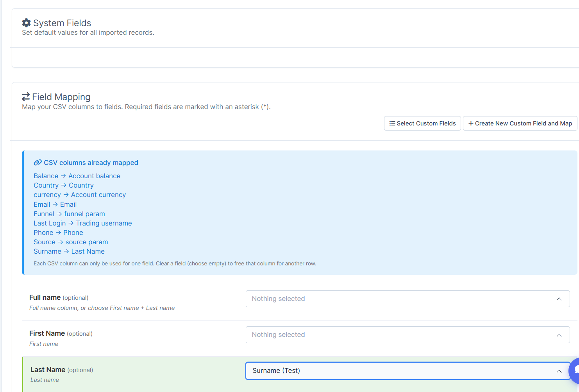Select the 'Email → Email' mapping line
This screenshot has width=579, height=392.
click(55, 204)
